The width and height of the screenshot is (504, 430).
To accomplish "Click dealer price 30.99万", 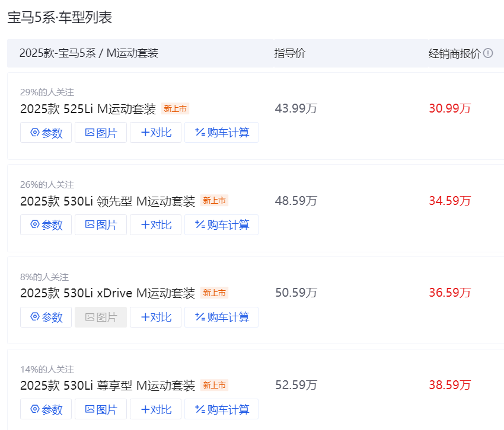I will point(449,108).
